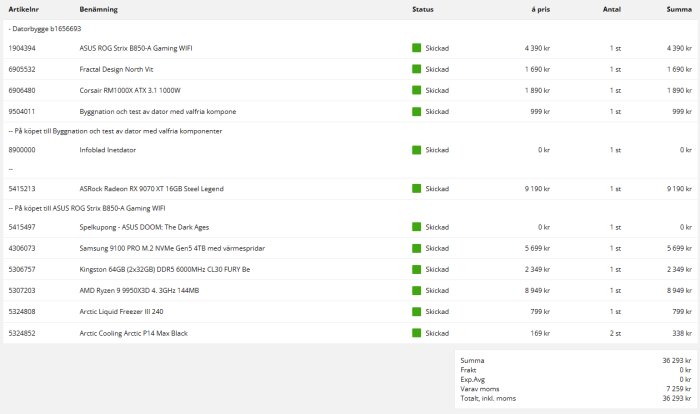Click the Artikelnr column header
Screen dimensions: 700x414
(24, 9)
